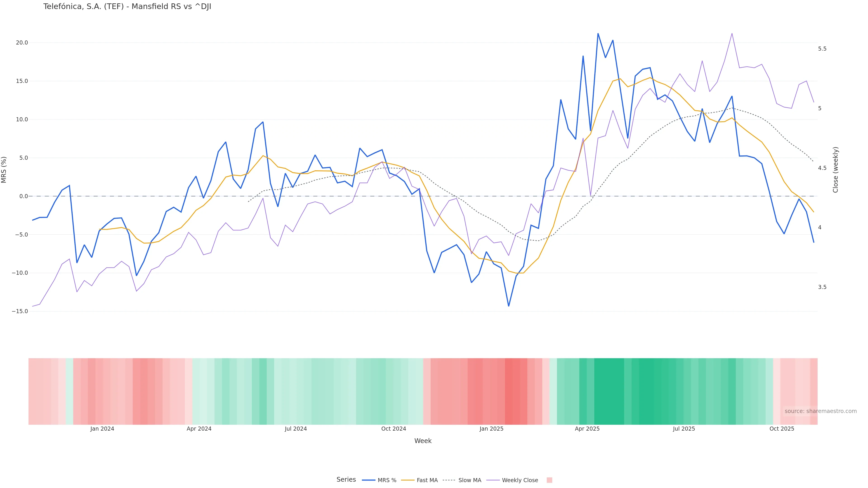Click the Close (weekly) right axis title
Viewport: 868px width, 488px height.
coord(835,170)
